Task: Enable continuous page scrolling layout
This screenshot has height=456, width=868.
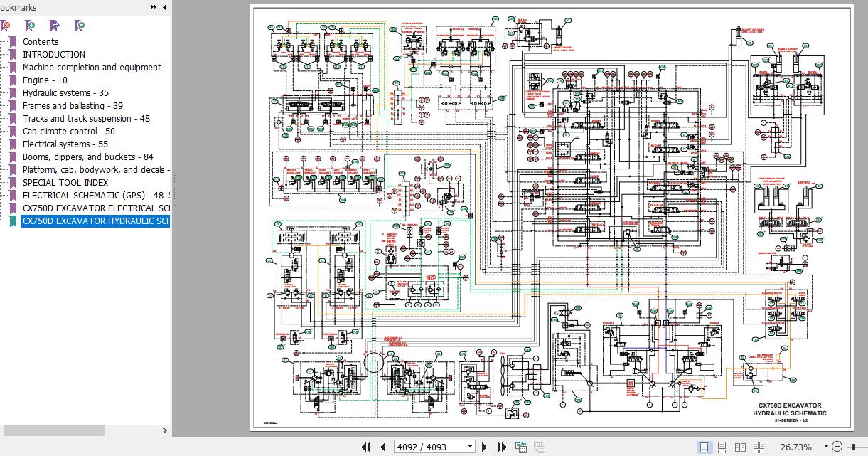Action: [x=722, y=447]
